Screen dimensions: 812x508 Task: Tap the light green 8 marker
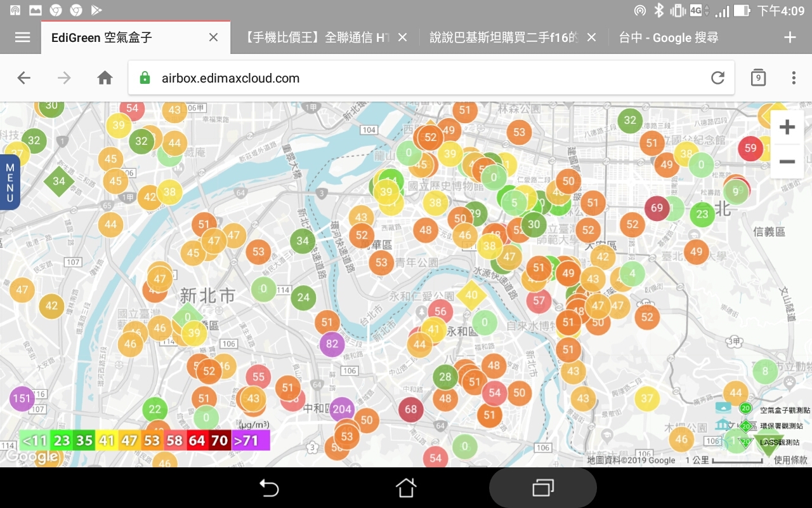coord(765,371)
